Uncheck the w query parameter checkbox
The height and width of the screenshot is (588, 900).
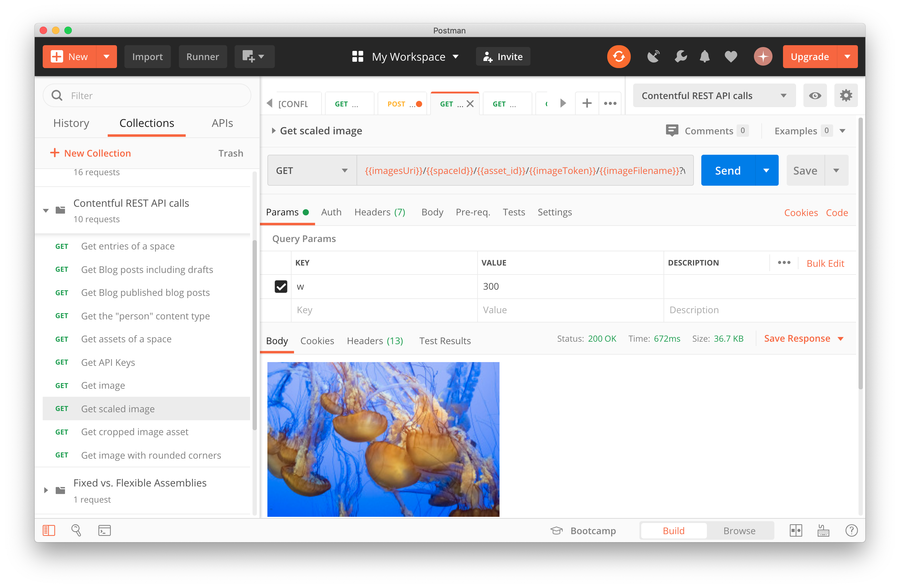tap(281, 287)
